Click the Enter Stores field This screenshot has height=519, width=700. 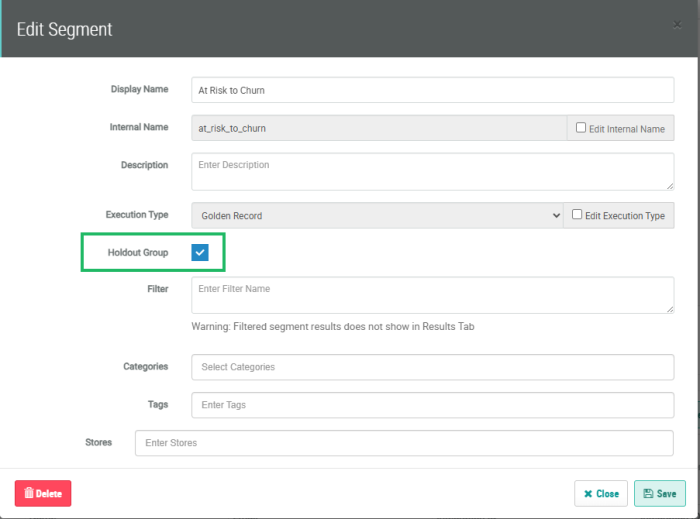404,443
